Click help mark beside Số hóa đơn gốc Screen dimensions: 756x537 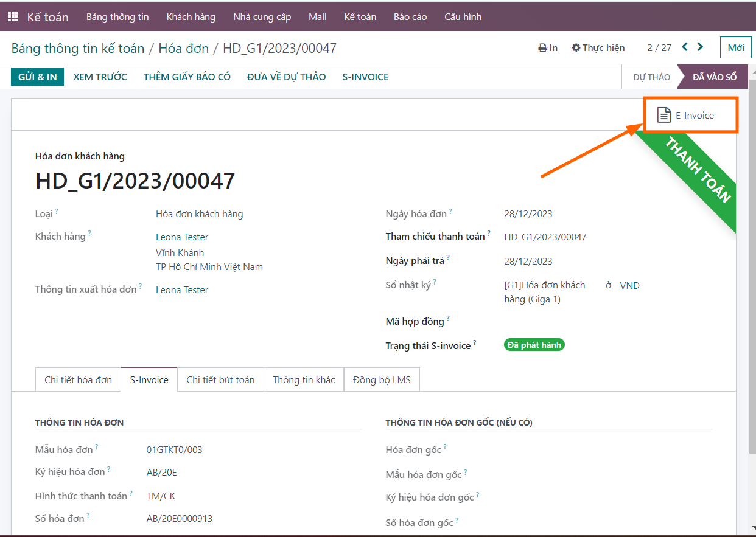tap(457, 520)
